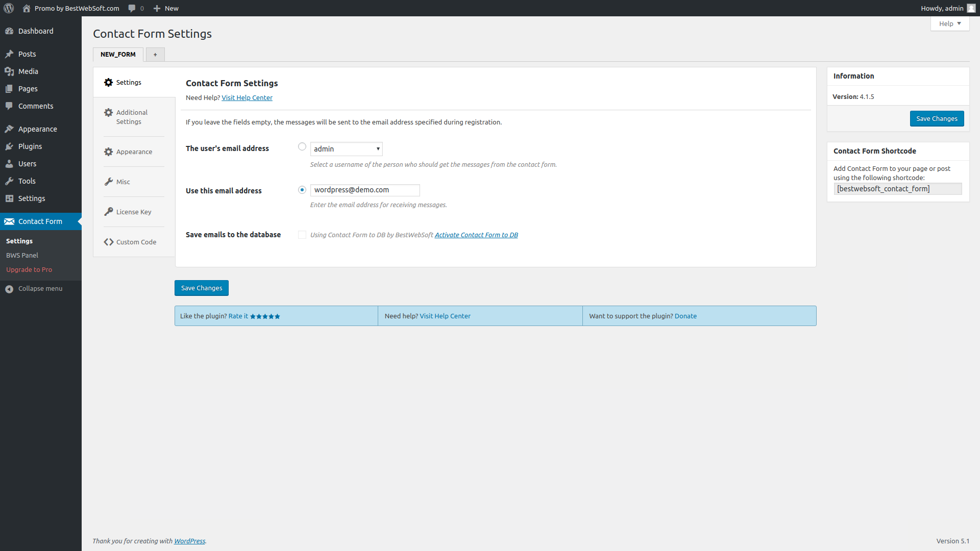Open the Promo by BestWebSoft.com site link
Screen dimensions: 980x551
click(77, 8)
